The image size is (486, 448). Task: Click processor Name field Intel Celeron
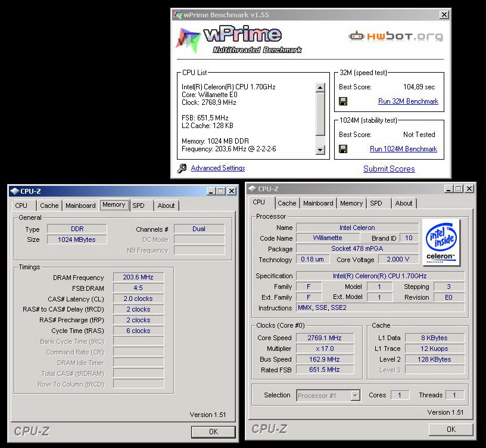tap(357, 228)
